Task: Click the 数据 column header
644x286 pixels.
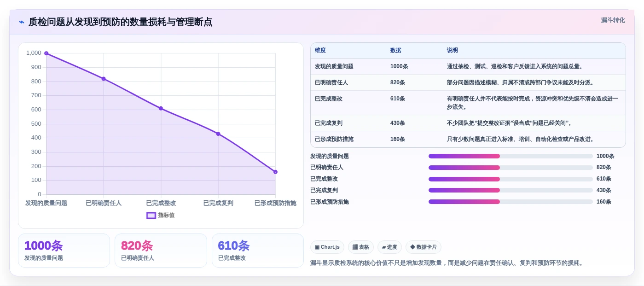Action: pos(396,51)
